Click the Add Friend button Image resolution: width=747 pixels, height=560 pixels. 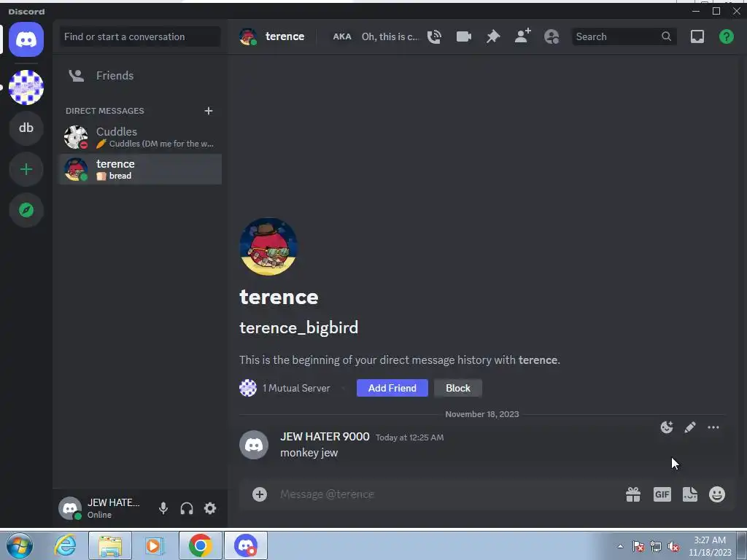pyautogui.click(x=392, y=388)
